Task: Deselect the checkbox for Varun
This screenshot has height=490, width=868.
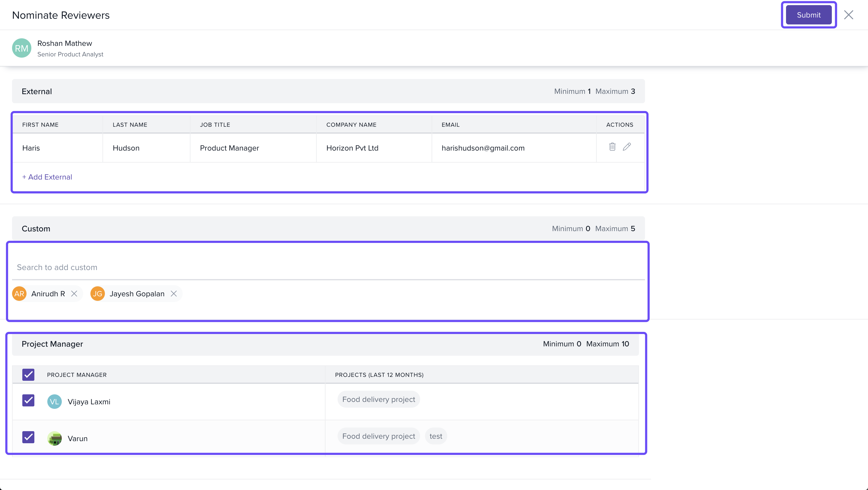Action: click(28, 437)
